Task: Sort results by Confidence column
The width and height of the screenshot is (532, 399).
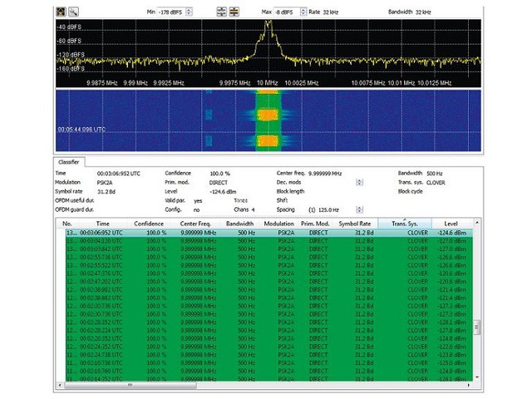Action: click(x=149, y=224)
